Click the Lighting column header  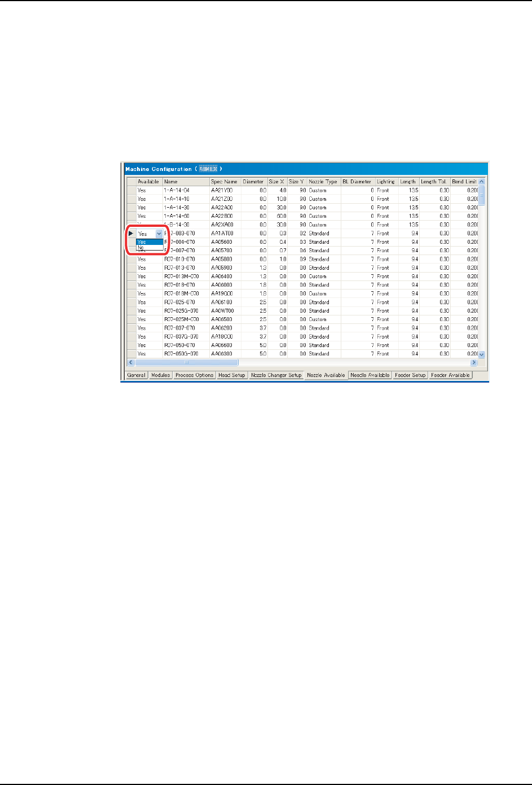point(386,182)
